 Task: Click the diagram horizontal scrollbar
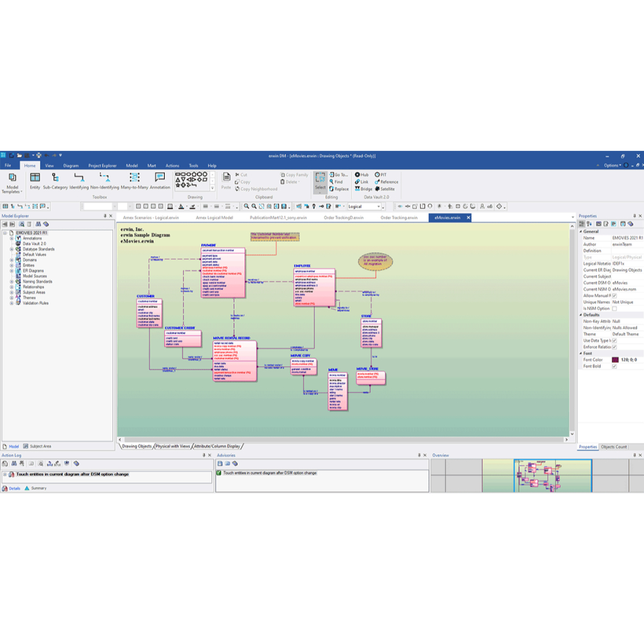pyautogui.click(x=343, y=440)
